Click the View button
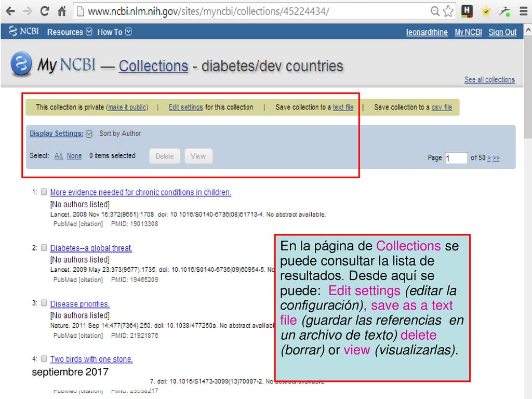 click(198, 156)
